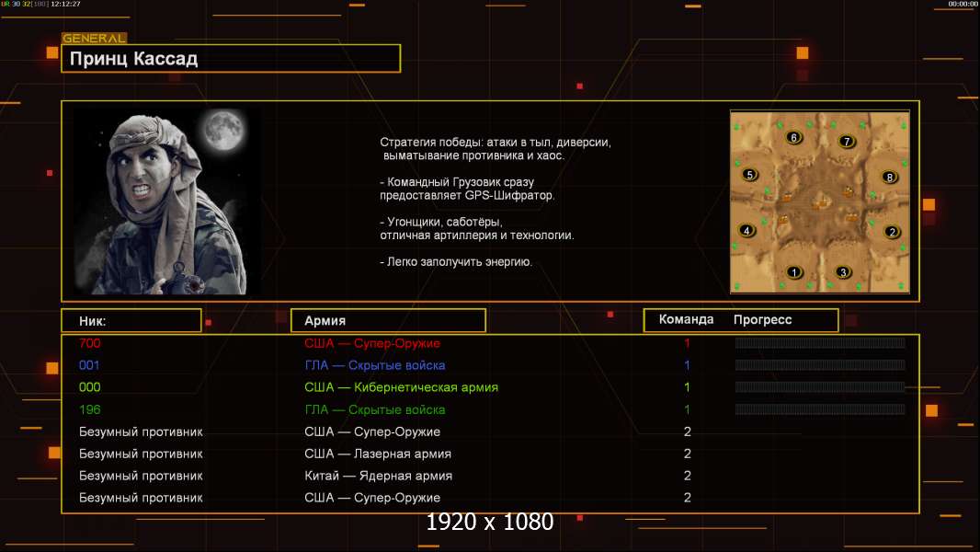Screen dimensions: 980x552
Task: Click team number 1 in player 001's row
Action: 687,365
